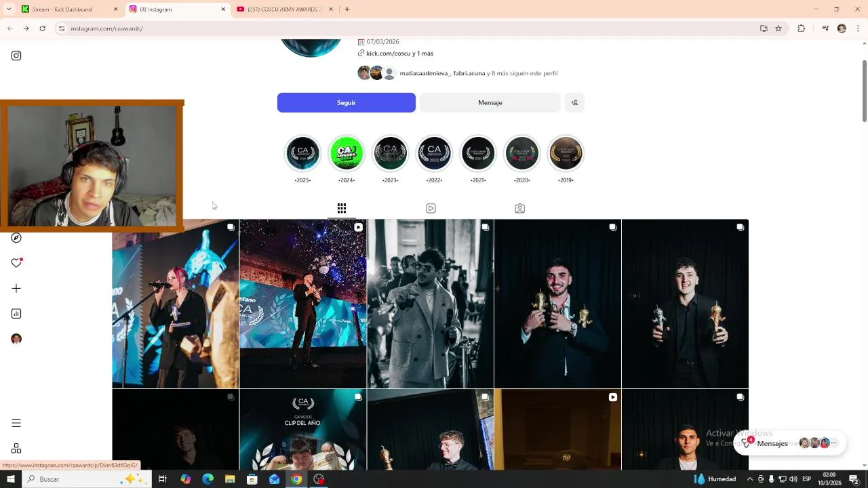Image resolution: width=868 pixels, height=488 pixels.
Task: Open the green •2024• story highlight
Action: pos(347,153)
